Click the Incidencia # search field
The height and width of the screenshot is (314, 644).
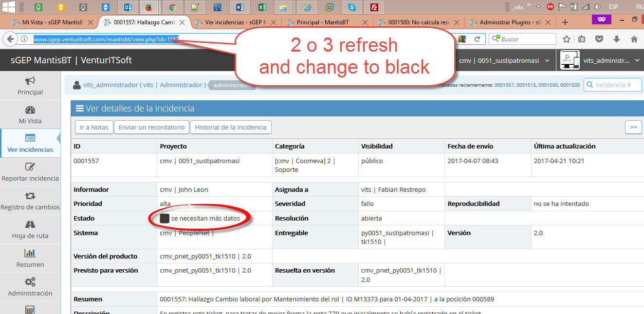(612, 85)
